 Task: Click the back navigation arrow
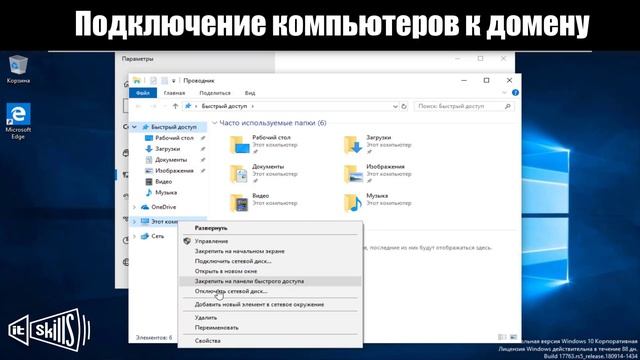click(138, 106)
